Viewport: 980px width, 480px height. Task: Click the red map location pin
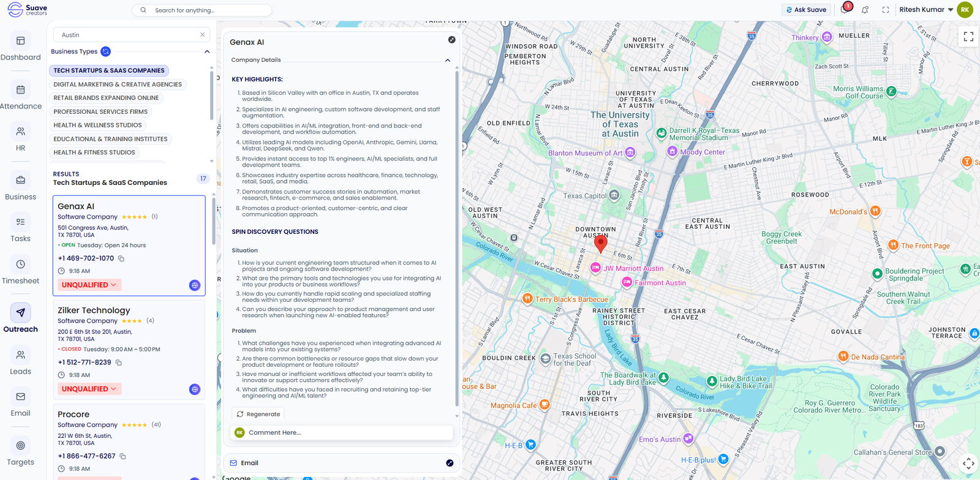601,244
